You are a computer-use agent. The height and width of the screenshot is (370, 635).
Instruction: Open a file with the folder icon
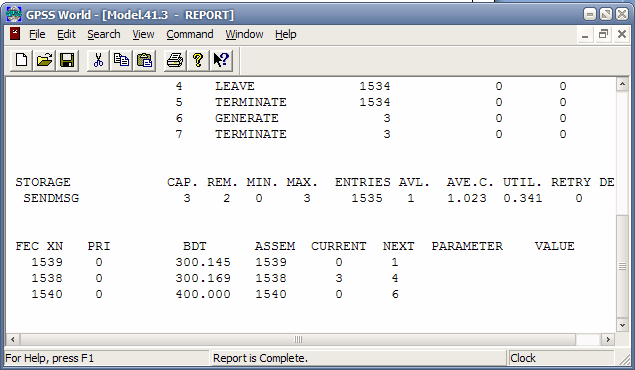(44, 60)
